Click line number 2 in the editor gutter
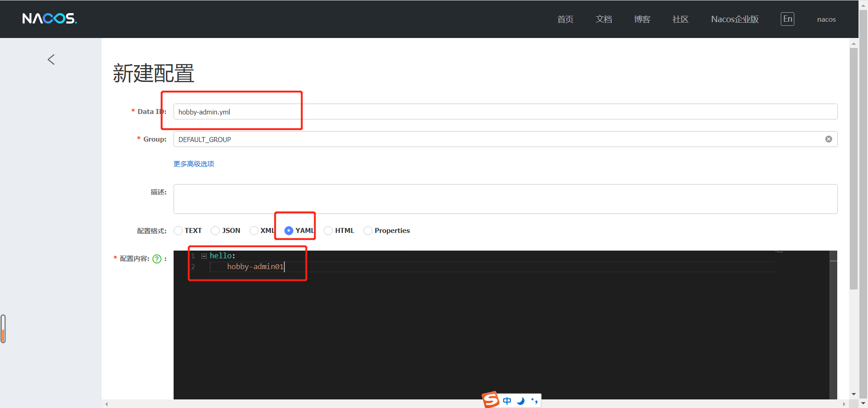Image resolution: width=868 pixels, height=408 pixels. (193, 267)
